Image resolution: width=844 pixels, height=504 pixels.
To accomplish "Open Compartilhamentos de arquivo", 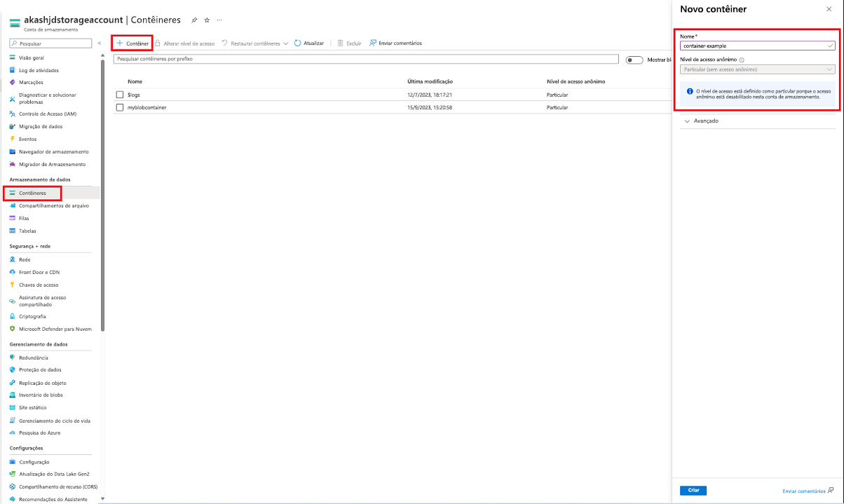I will (57, 205).
